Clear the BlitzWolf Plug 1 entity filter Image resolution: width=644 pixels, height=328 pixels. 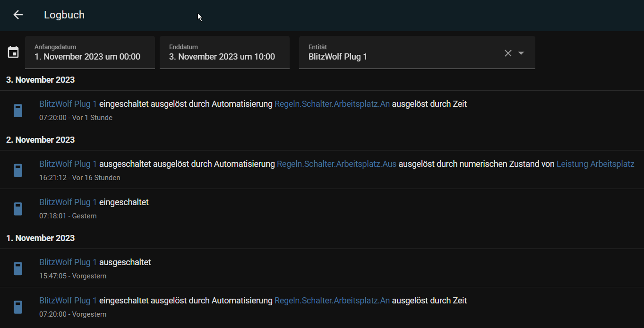click(x=508, y=53)
